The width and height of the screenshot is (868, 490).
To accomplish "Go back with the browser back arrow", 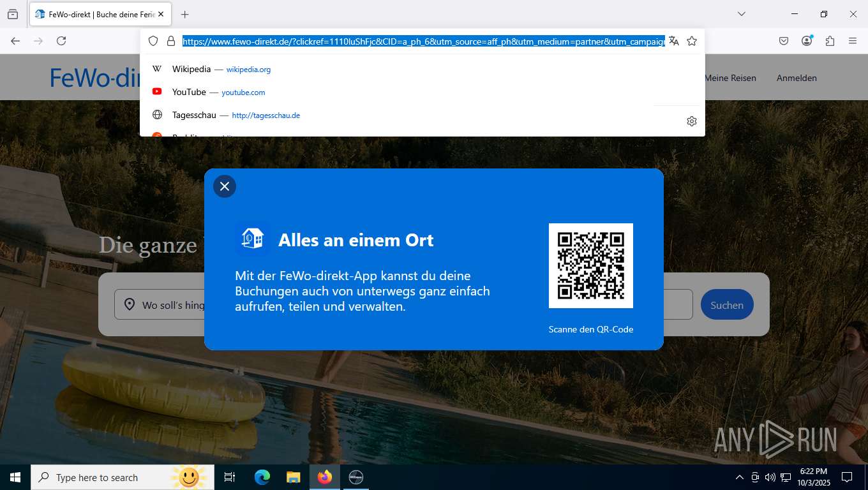I will [15, 41].
